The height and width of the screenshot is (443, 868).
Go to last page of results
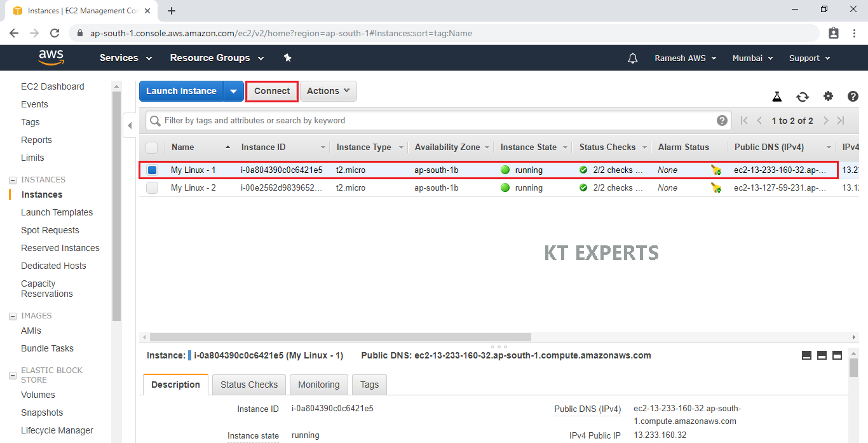click(841, 120)
